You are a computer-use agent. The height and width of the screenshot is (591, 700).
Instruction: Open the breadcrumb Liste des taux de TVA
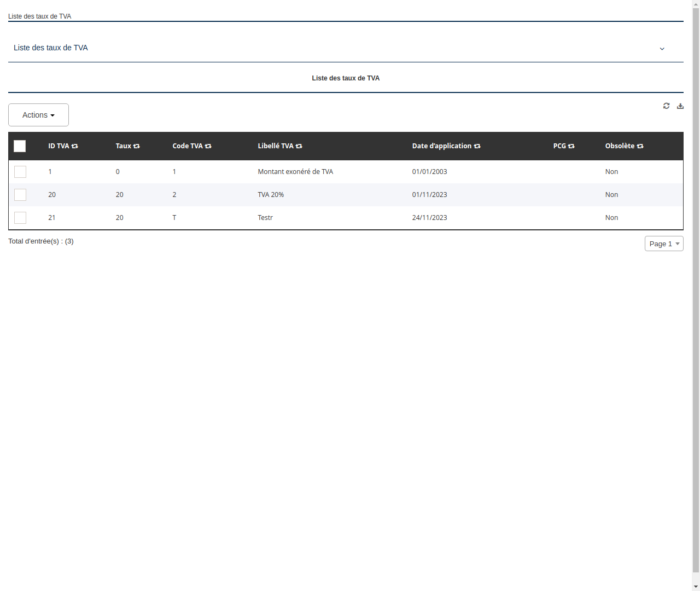coord(39,16)
